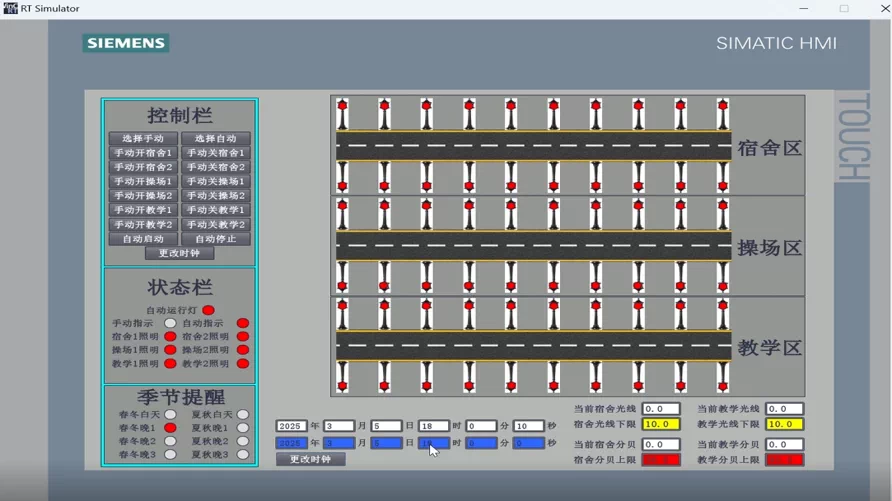Screen dimensions: 892x501
Task: Click 手动关操场2 button
Action: (216, 195)
